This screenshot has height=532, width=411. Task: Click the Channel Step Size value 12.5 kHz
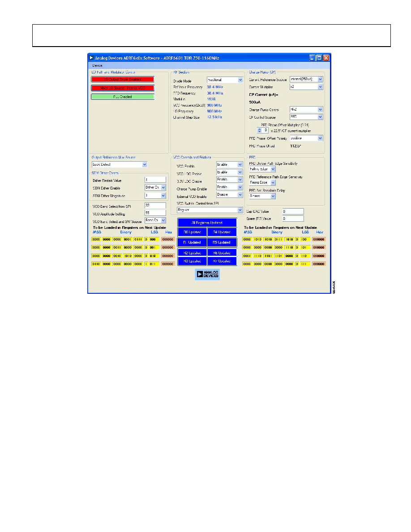(214, 117)
